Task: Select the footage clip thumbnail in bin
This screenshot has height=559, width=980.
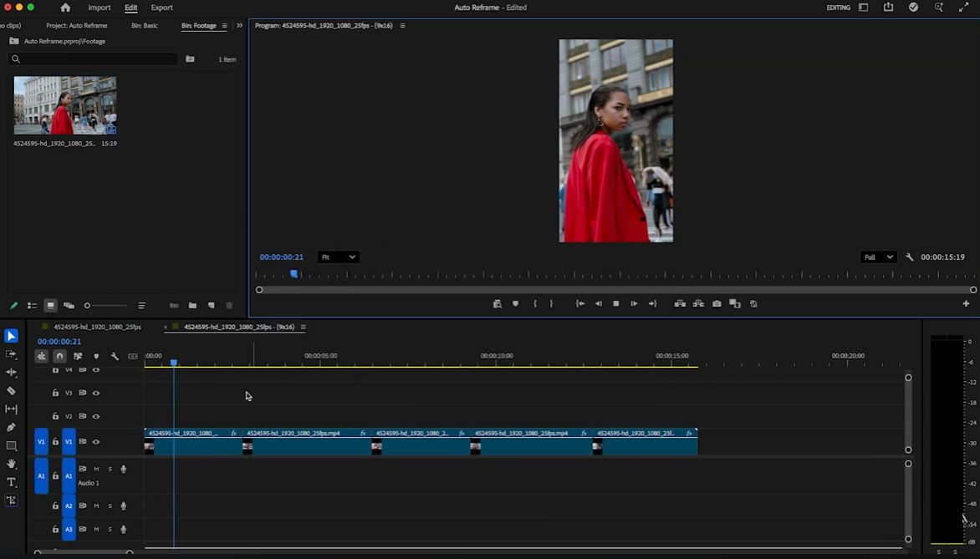Action: 65,105
